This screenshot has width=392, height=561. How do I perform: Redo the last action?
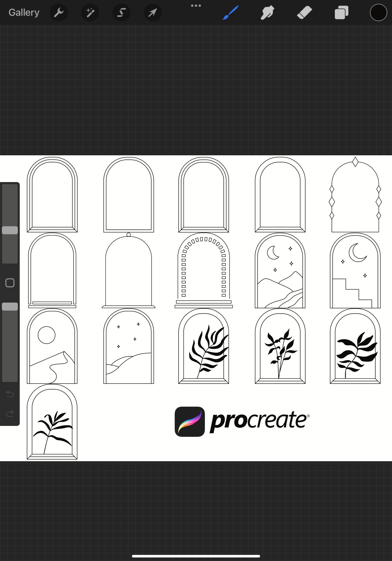pos(10,413)
